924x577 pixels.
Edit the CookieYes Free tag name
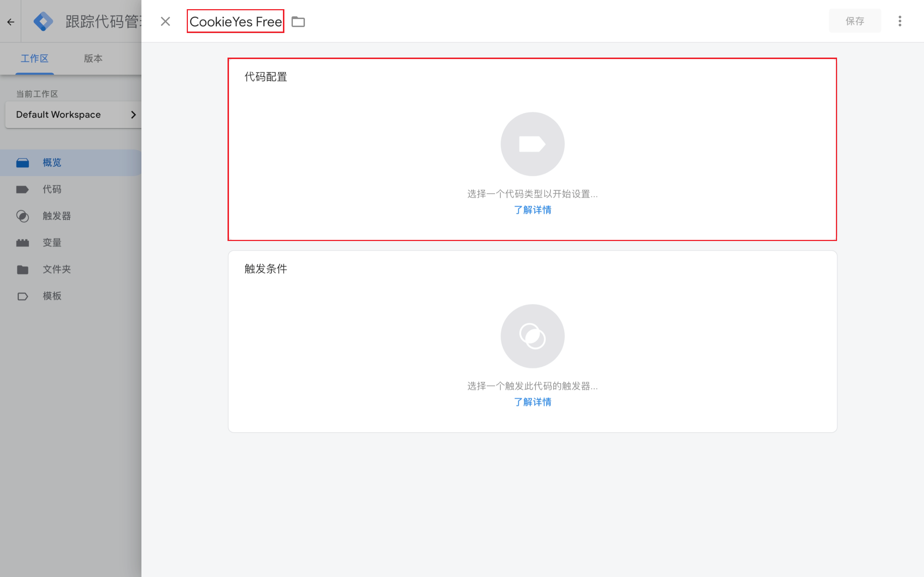click(x=236, y=22)
